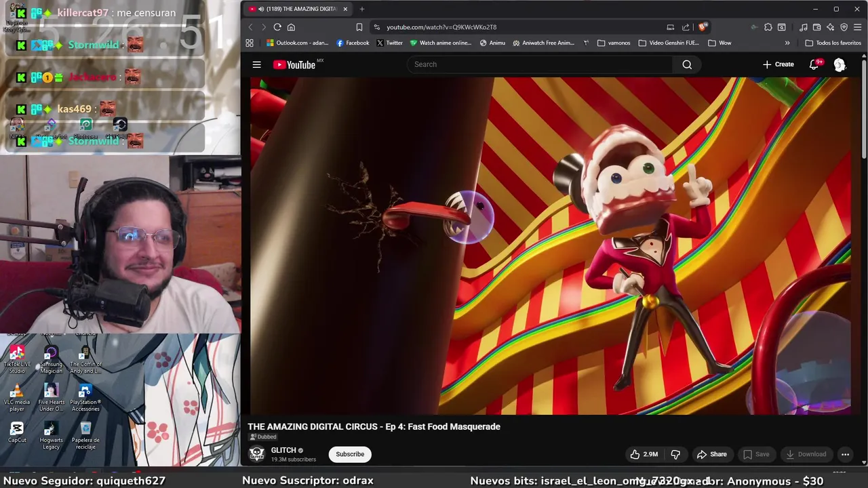Expand hidden bookmarks with the chevron

click(x=787, y=43)
